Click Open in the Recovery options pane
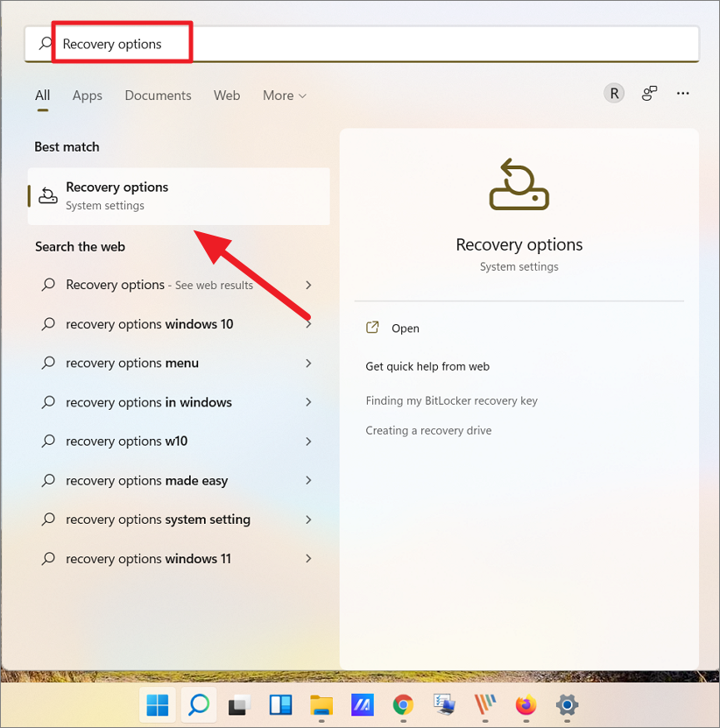This screenshot has height=728, width=720. pyautogui.click(x=405, y=329)
